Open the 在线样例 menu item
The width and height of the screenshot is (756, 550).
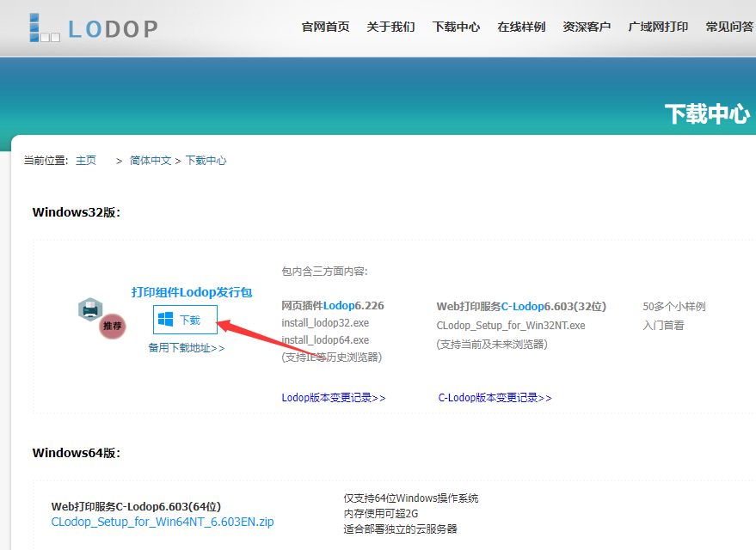[x=521, y=27]
